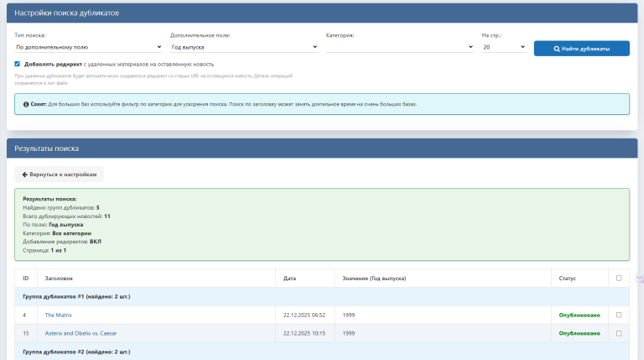
Task: Open Asterix and Obelix vs. Caesar link
Action: pos(80,333)
